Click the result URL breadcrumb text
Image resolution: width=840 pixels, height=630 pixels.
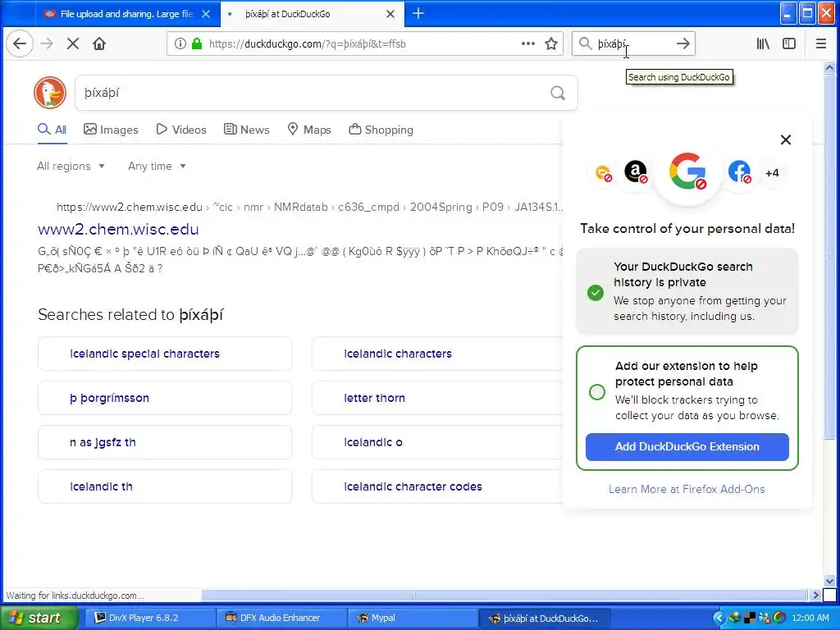[309, 208]
